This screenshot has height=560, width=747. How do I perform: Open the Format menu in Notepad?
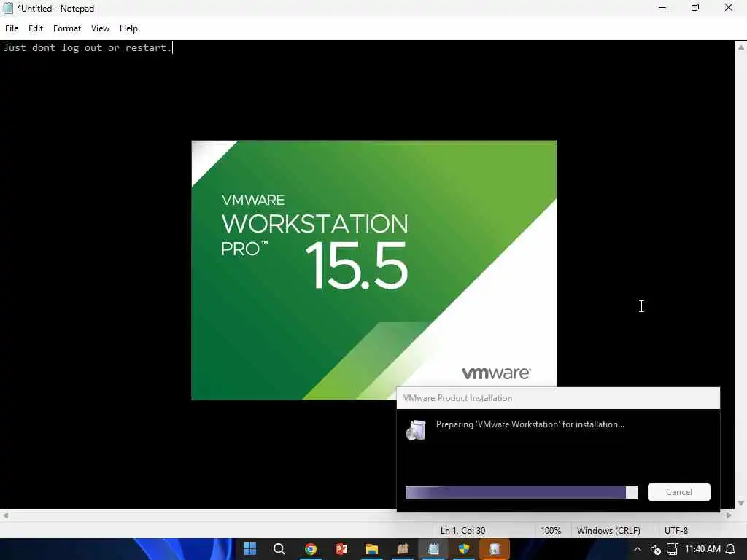click(66, 28)
